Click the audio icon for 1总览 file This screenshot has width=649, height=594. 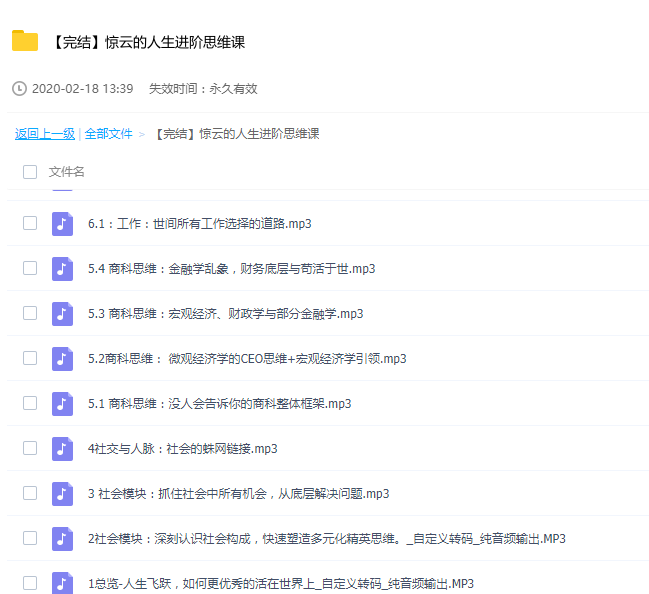click(62, 583)
